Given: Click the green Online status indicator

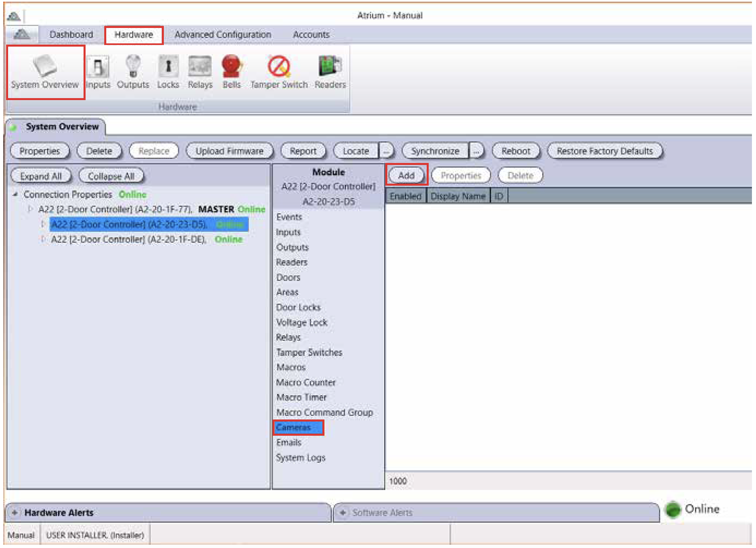Looking at the screenshot, I should coord(673,509).
